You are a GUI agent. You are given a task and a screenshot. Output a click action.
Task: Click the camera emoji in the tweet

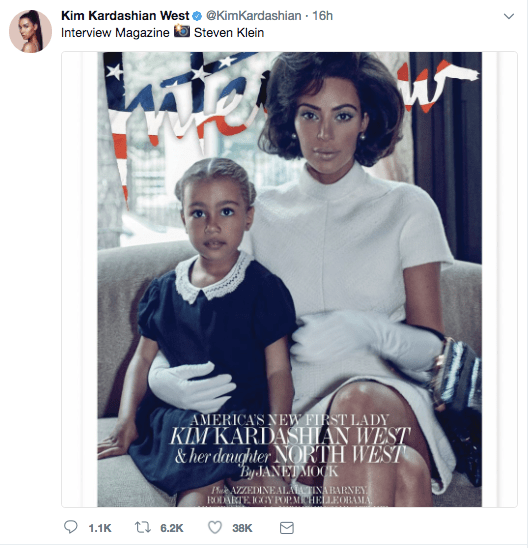(x=182, y=31)
